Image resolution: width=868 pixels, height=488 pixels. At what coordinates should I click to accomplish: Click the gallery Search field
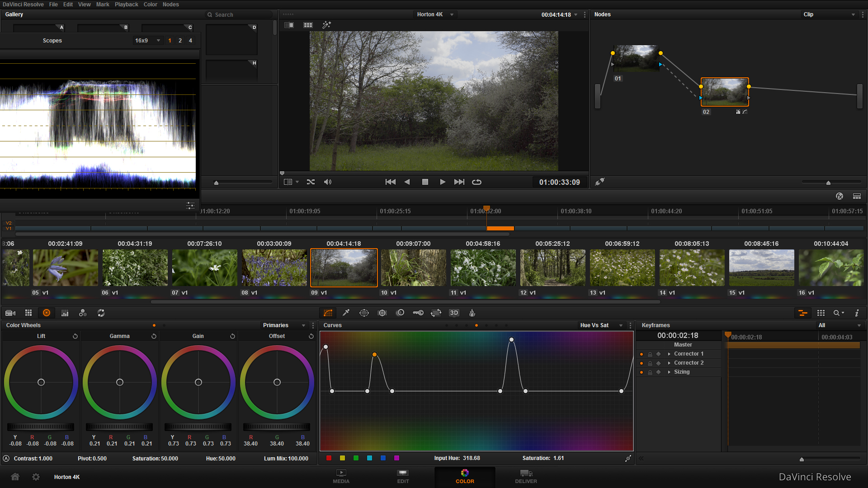click(240, 14)
